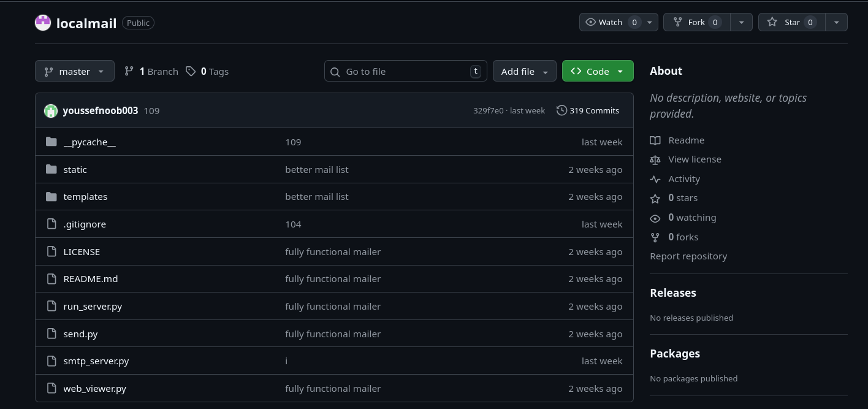Open the master branch dropdown

coord(75,71)
